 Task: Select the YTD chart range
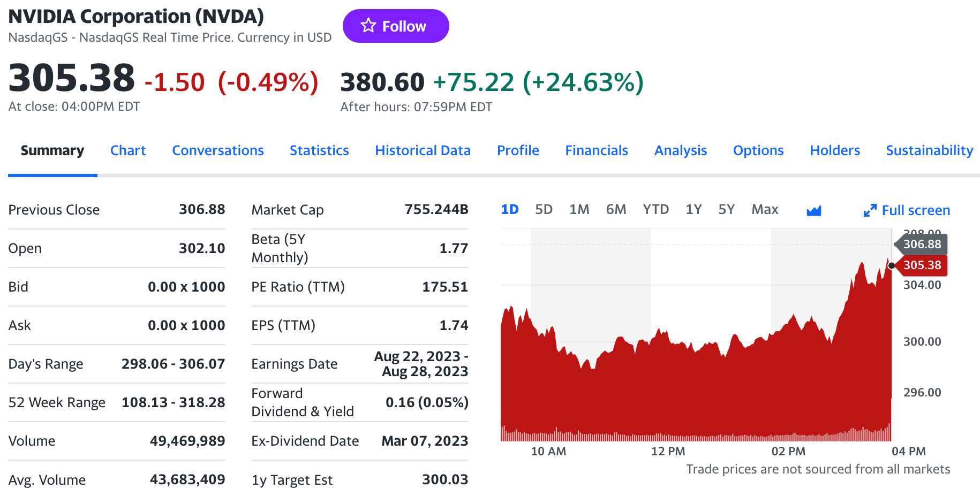pyautogui.click(x=655, y=210)
